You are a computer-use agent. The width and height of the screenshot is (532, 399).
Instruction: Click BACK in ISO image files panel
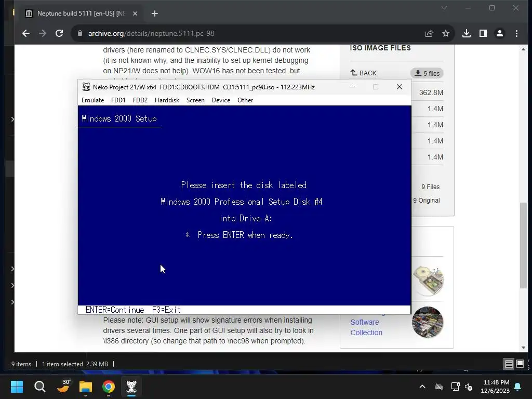[363, 73]
